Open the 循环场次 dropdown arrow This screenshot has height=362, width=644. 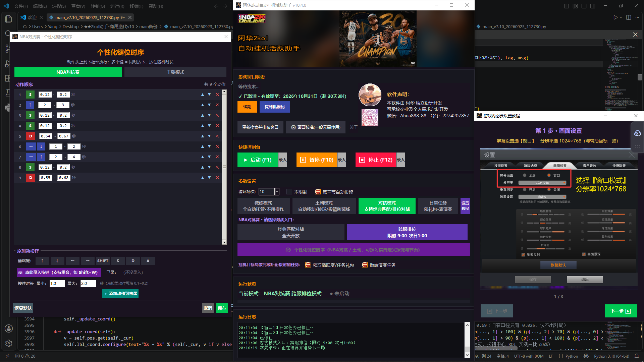(277, 192)
